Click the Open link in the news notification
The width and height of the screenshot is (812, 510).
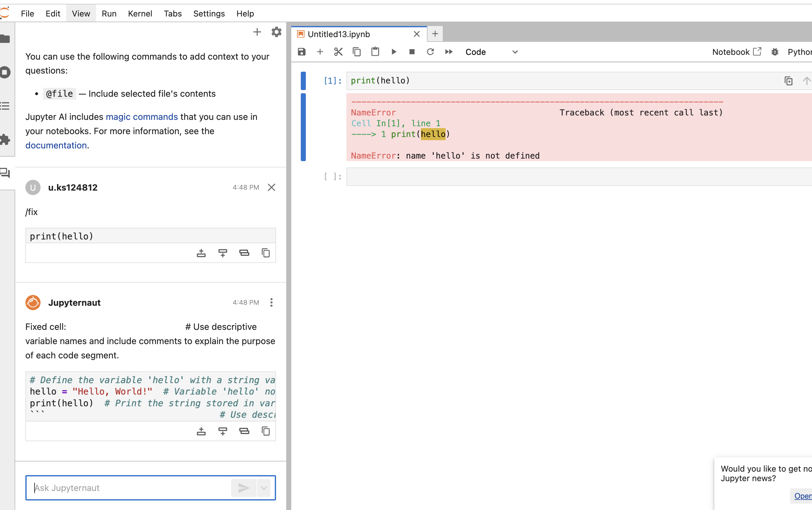click(x=803, y=496)
